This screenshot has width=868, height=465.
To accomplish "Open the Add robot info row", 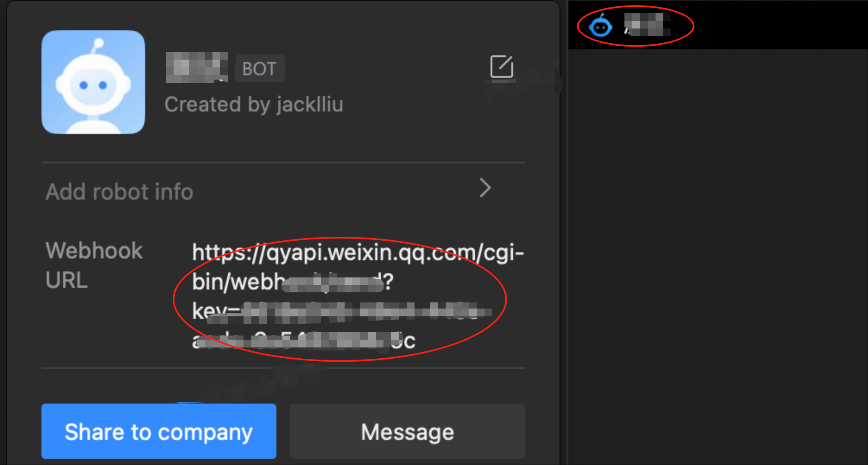I will [x=283, y=191].
